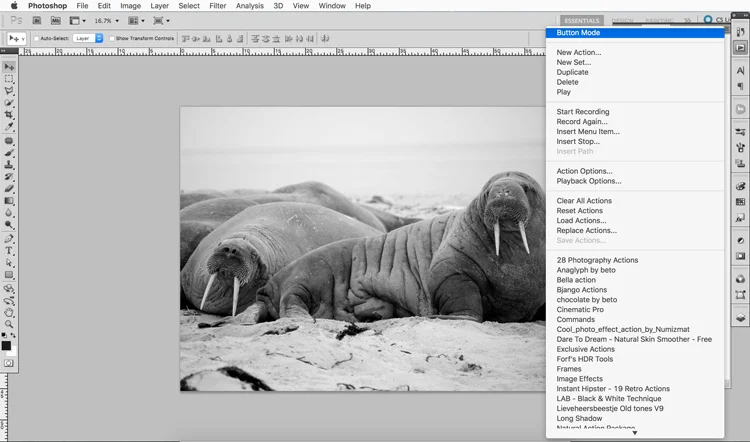Open the Filter menu
Viewport: 750px width, 442px height.
[x=218, y=6]
